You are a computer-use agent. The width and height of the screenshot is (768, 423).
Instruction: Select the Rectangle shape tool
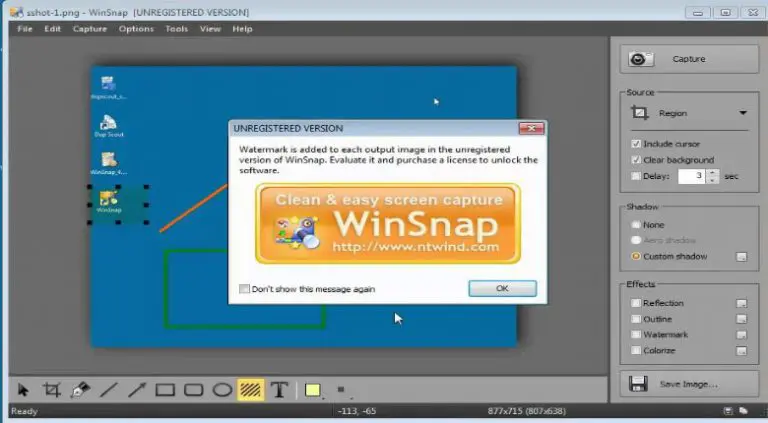pos(165,390)
